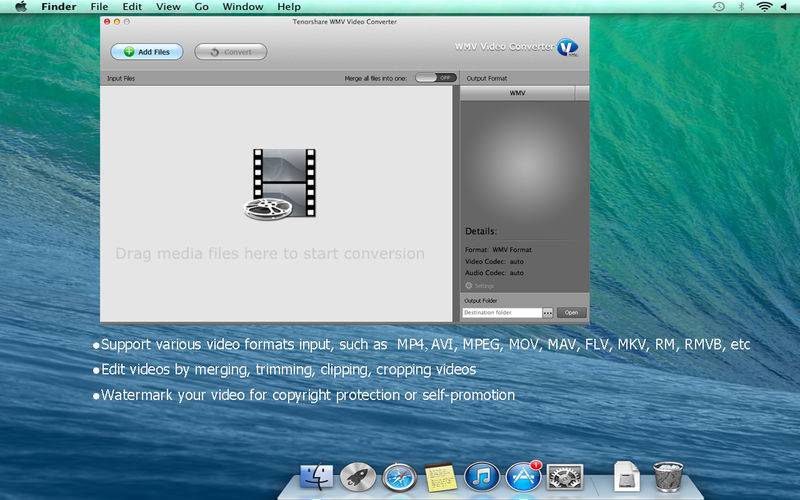Open Launchpad rocket icon in Dock
Viewport: 800px width, 500px height.
(x=358, y=478)
